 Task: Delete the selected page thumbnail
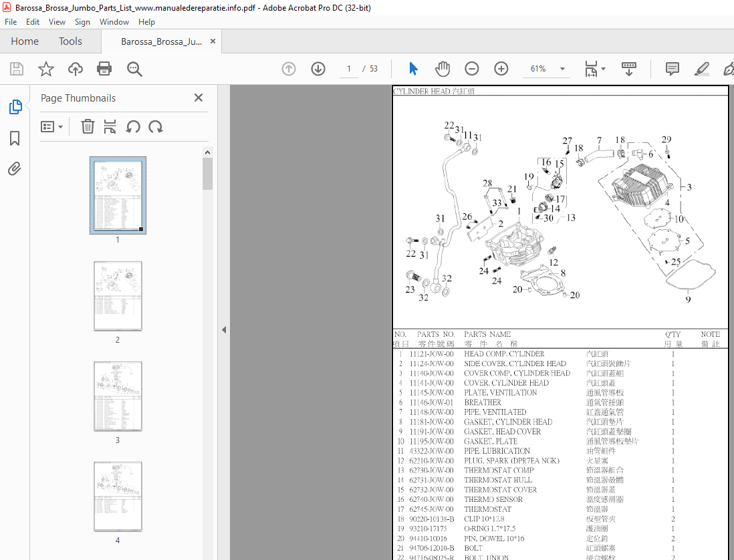coord(88,126)
